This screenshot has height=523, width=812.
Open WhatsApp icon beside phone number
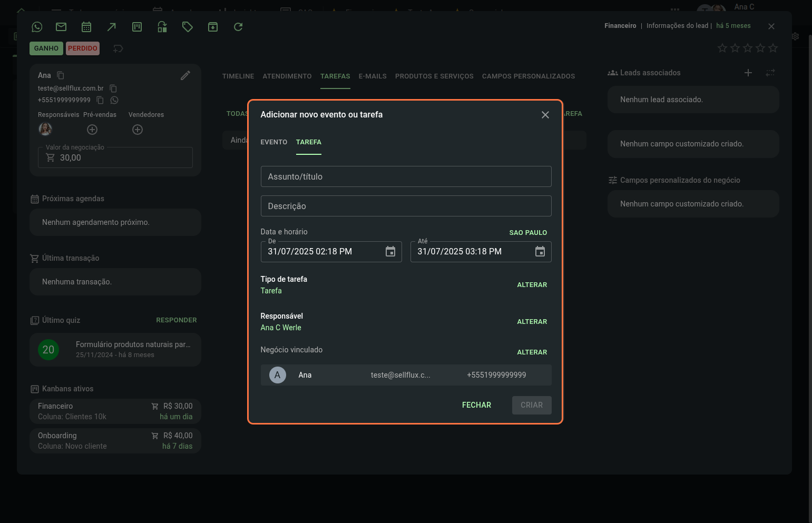[x=114, y=100]
